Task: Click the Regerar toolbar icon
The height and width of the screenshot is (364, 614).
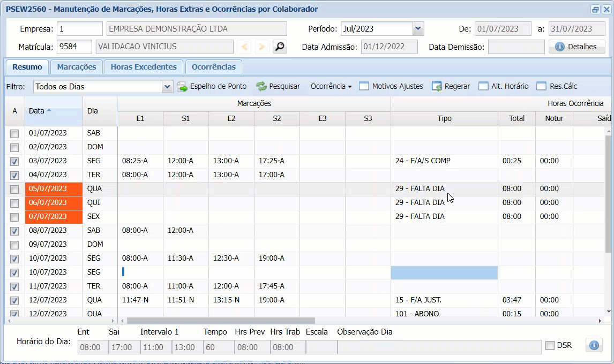Action: (x=437, y=86)
